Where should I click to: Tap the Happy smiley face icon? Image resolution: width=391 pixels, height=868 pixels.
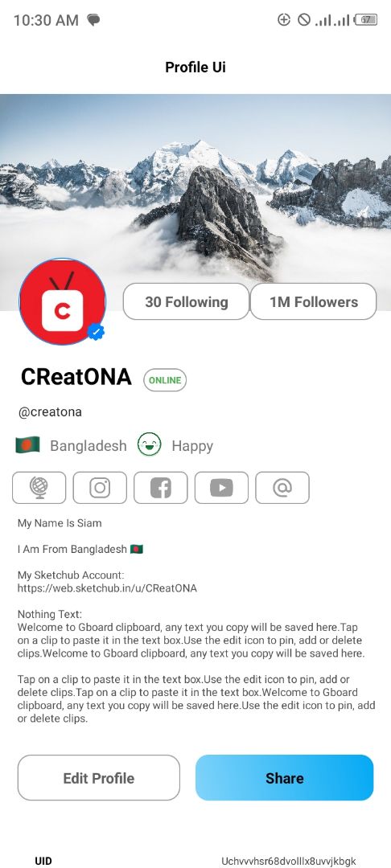point(150,444)
